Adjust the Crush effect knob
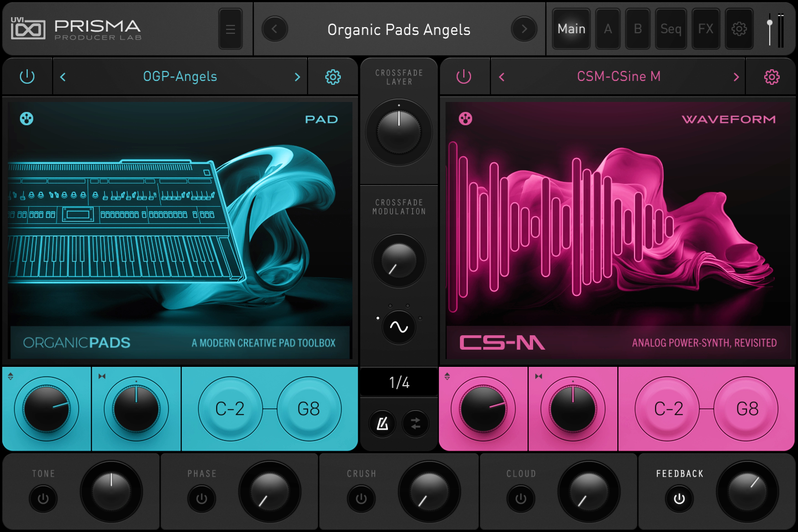The height and width of the screenshot is (532, 798). [429, 492]
